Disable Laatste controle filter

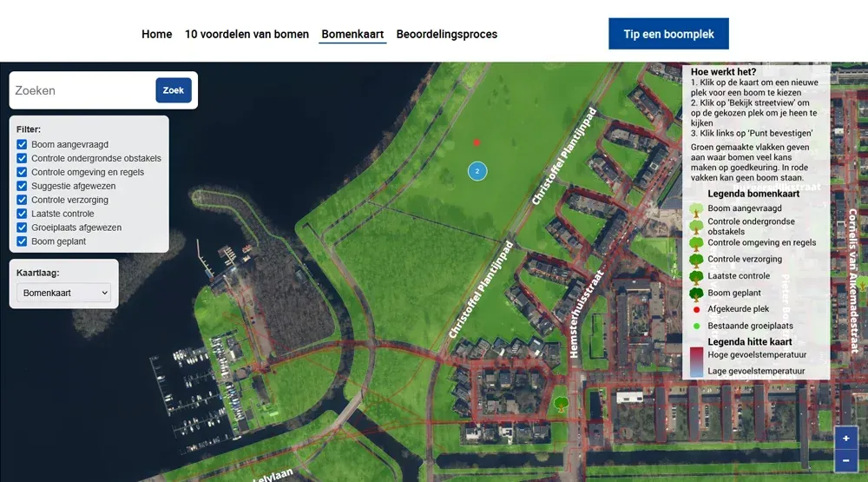tap(22, 214)
